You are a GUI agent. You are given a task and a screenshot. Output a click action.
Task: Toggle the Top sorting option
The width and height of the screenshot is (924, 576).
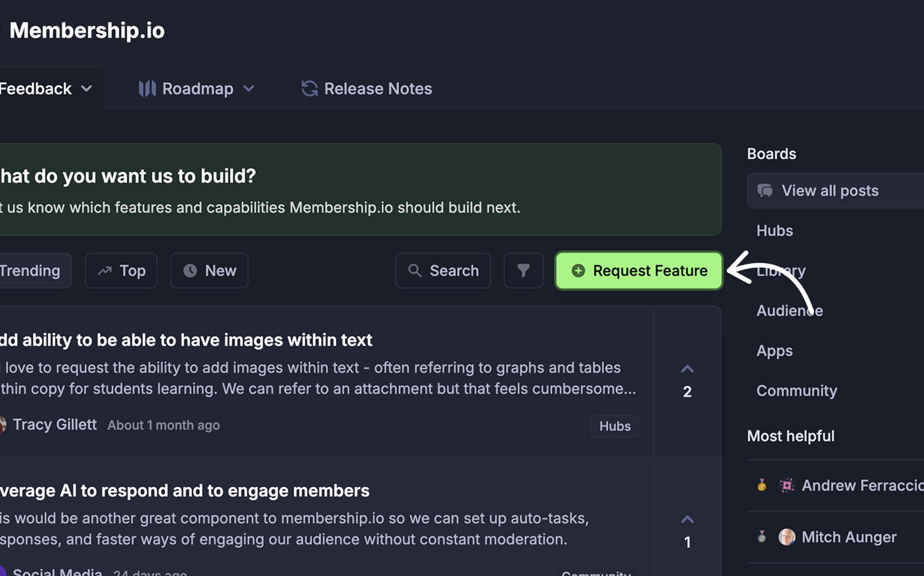[121, 270]
